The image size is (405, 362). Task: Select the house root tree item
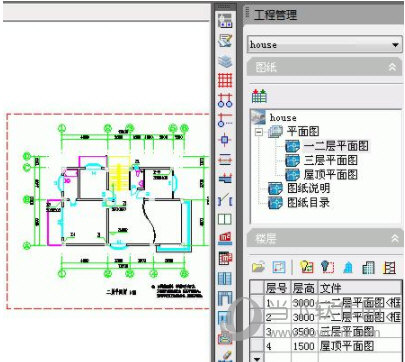(x=283, y=118)
